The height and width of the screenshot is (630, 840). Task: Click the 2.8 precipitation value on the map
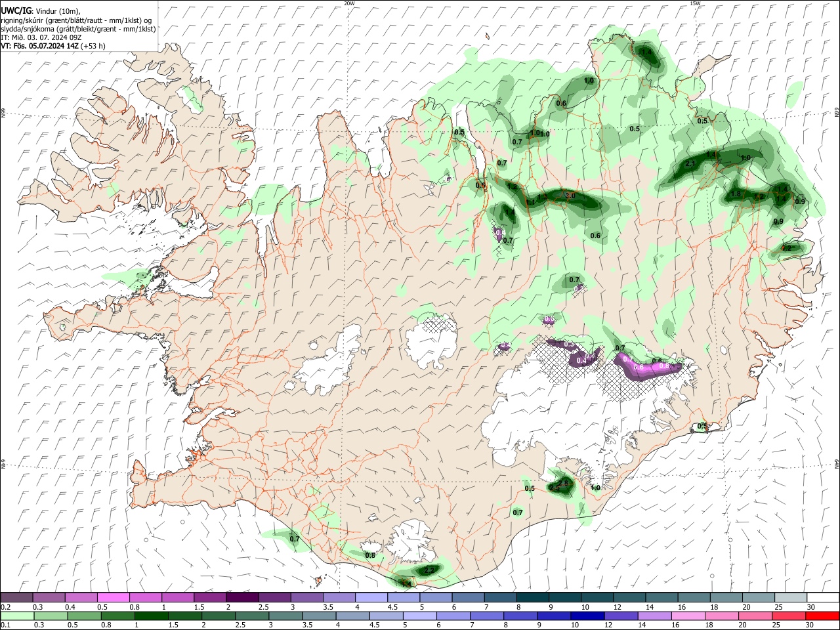click(x=562, y=484)
